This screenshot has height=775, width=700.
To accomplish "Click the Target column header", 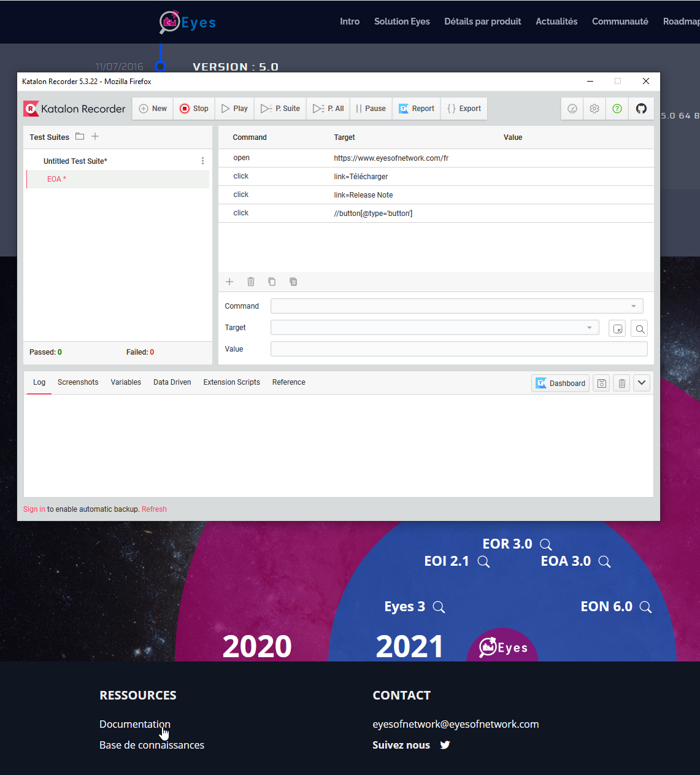I will [x=345, y=137].
